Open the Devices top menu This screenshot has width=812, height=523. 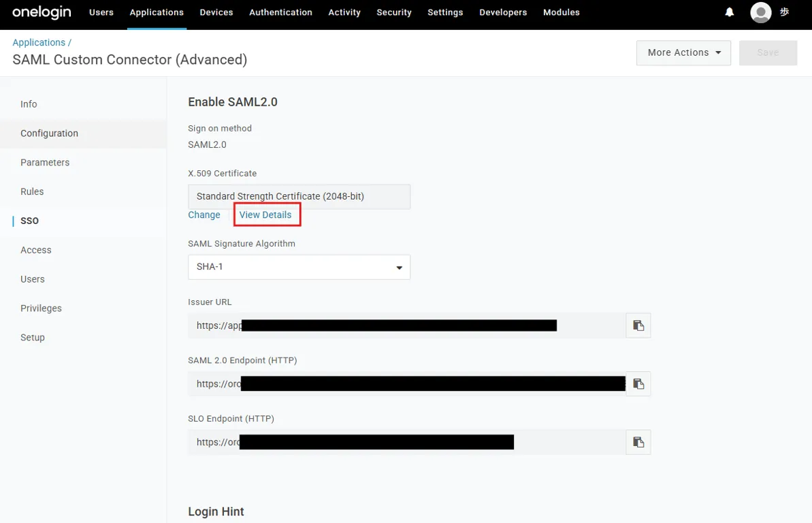click(216, 12)
